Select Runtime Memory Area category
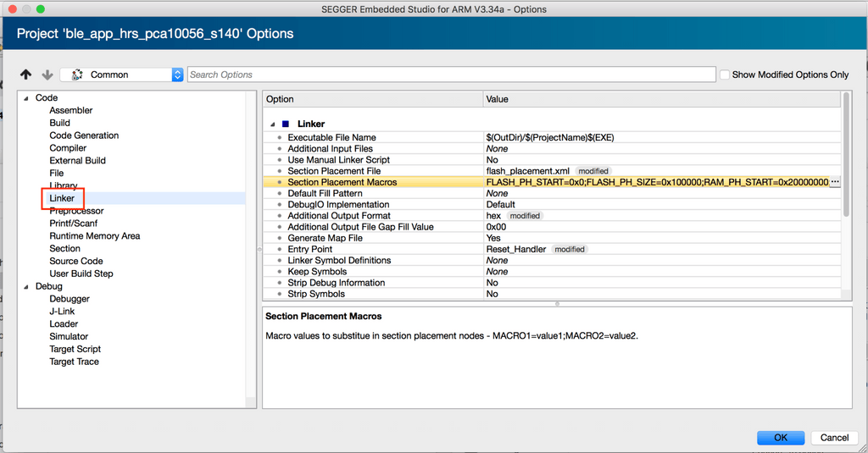 click(95, 236)
